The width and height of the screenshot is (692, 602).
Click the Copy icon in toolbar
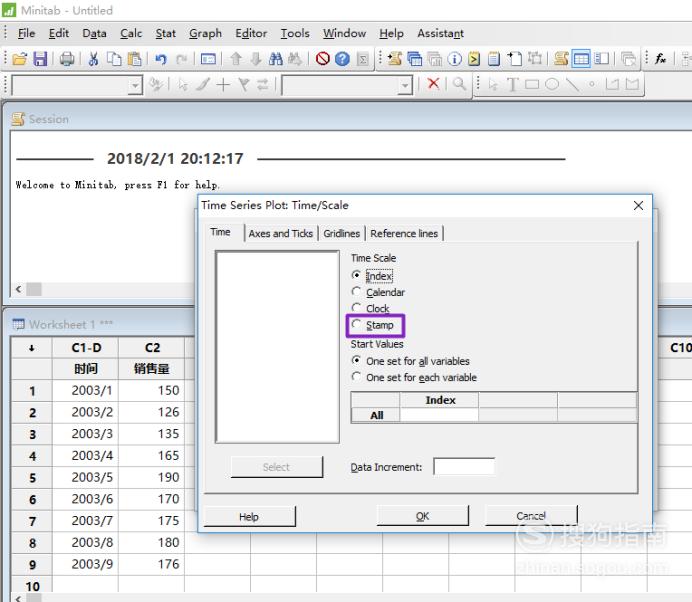point(114,59)
